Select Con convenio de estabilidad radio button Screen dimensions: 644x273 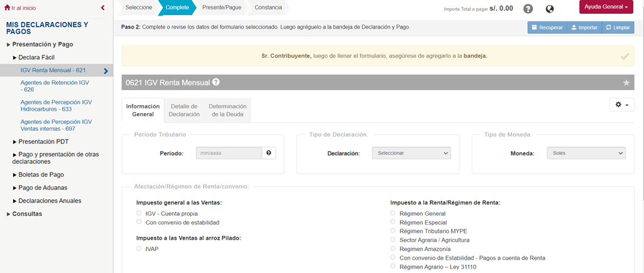coord(139,222)
